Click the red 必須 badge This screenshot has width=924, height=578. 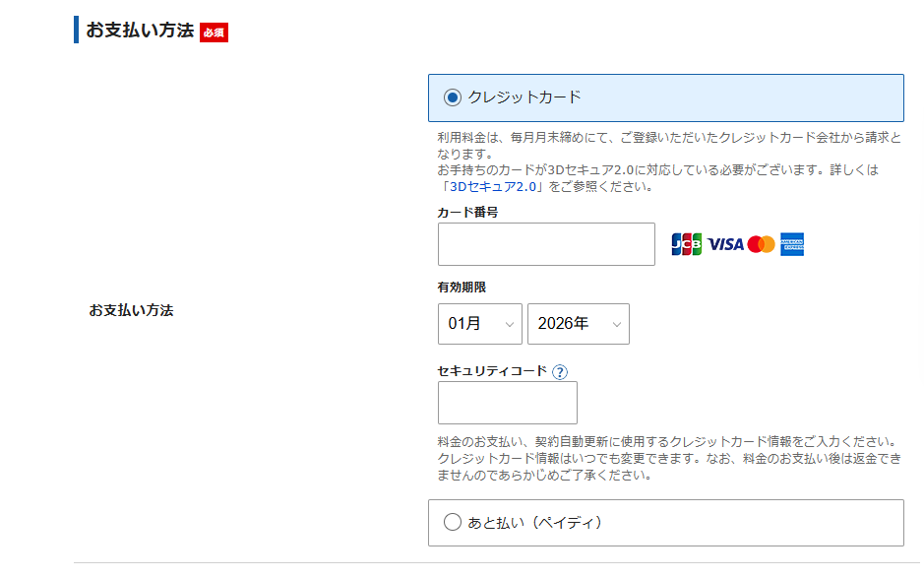[x=214, y=32]
